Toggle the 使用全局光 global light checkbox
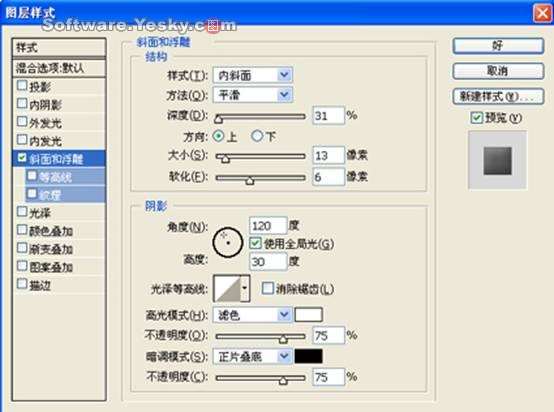 pyautogui.click(x=255, y=243)
